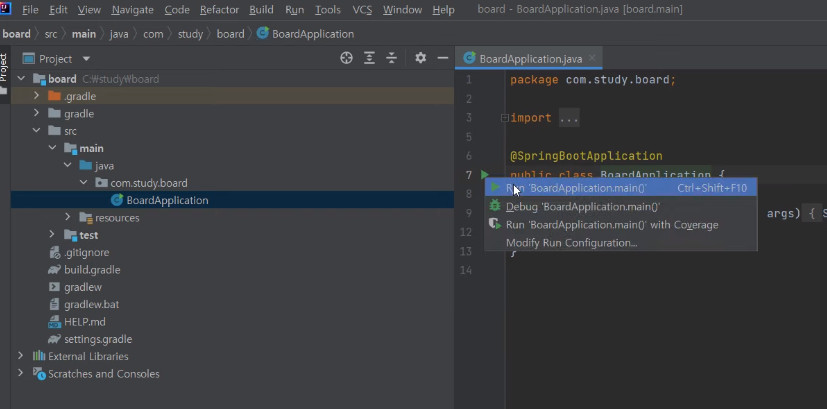Open the Project view dropdown arrow
Screen dimensions: 827x409
[86, 59]
